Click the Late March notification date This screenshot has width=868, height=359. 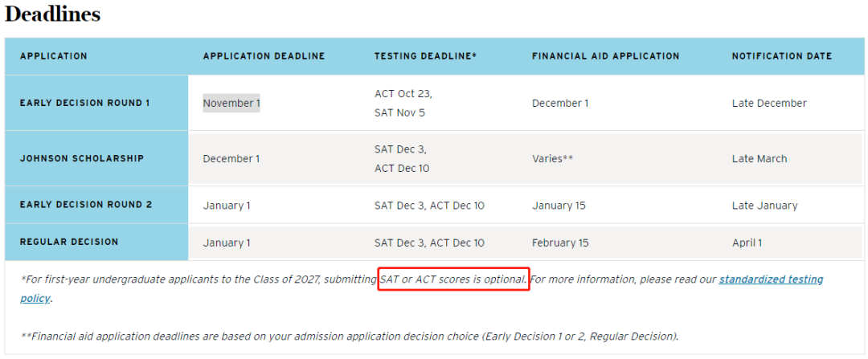pos(759,158)
